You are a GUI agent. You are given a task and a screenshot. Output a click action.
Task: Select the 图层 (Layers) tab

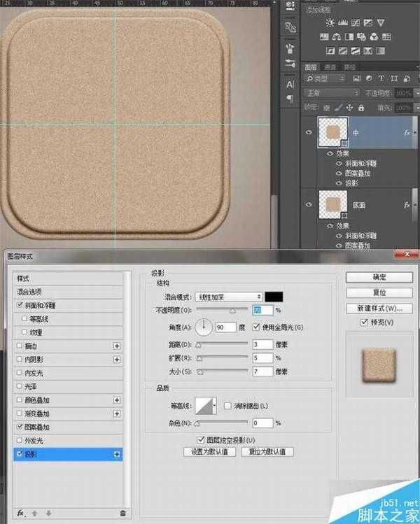pos(311,67)
